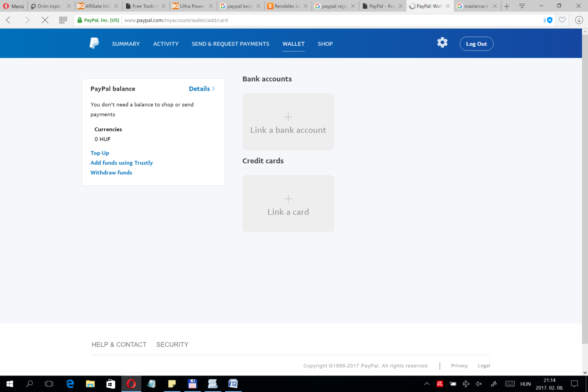
Task: Select the WALLET nav item
Action: point(294,44)
